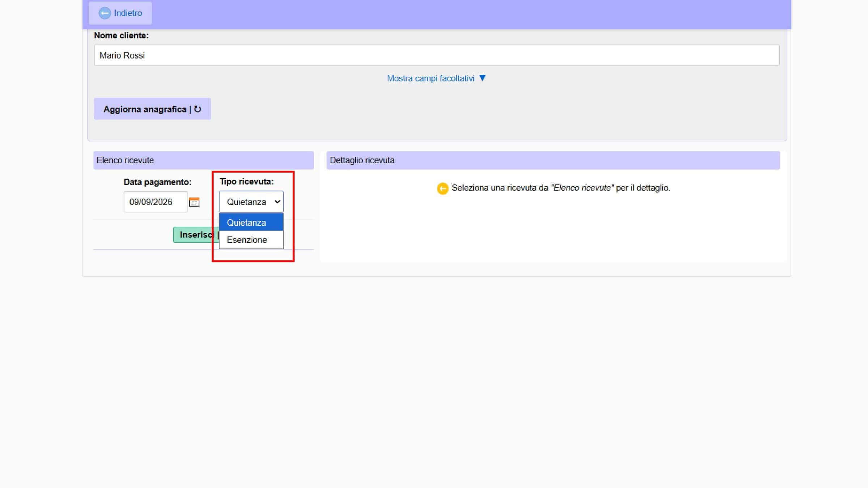Click the blue back arrow icon

pos(105,13)
